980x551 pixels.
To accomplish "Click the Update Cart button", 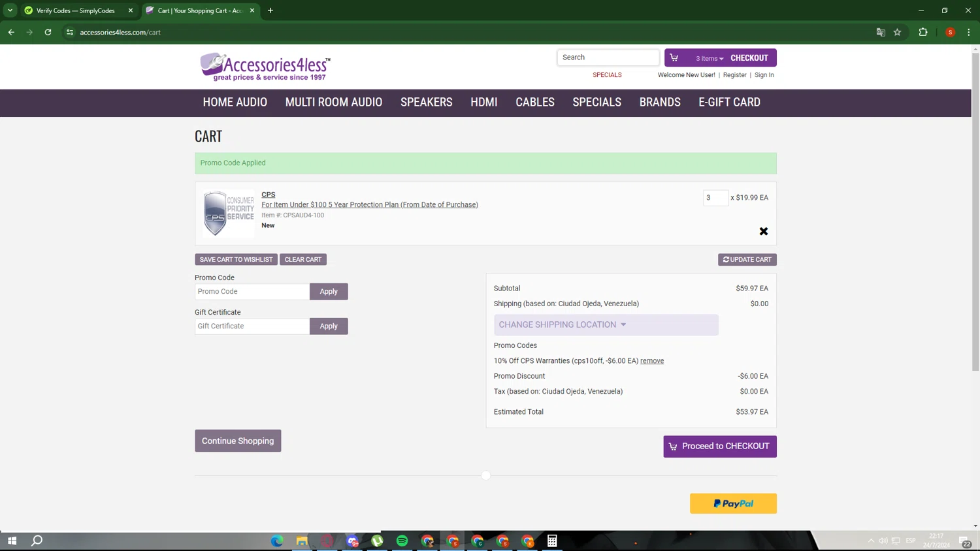I will click(x=747, y=260).
